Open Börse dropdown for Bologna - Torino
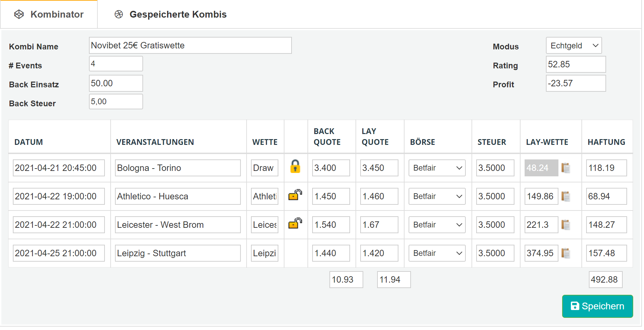The width and height of the screenshot is (644, 330). point(437,168)
